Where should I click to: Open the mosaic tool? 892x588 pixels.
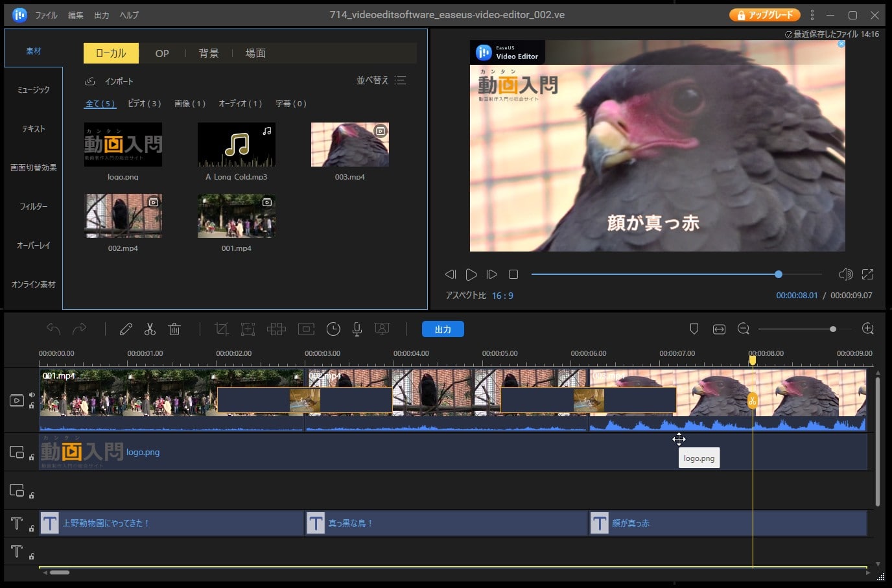click(x=276, y=329)
